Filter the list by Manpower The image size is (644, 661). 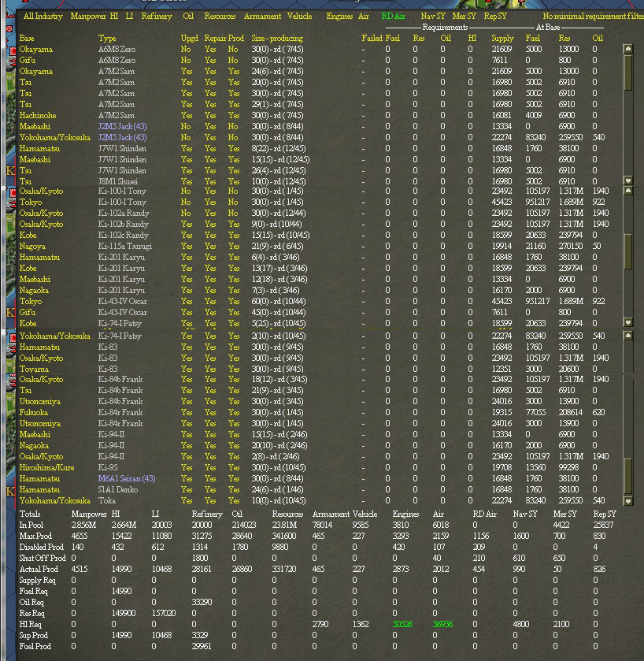pyautogui.click(x=88, y=16)
